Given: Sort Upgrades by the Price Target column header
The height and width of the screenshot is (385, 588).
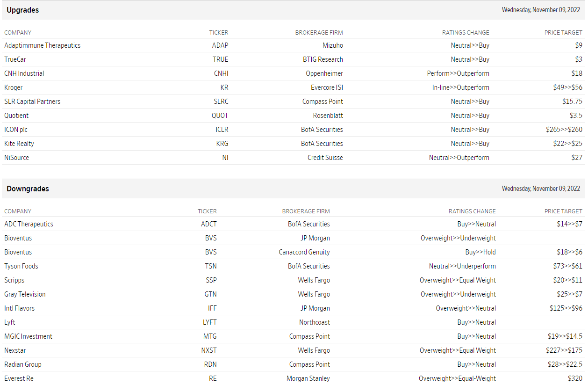Looking at the screenshot, I should (x=563, y=33).
